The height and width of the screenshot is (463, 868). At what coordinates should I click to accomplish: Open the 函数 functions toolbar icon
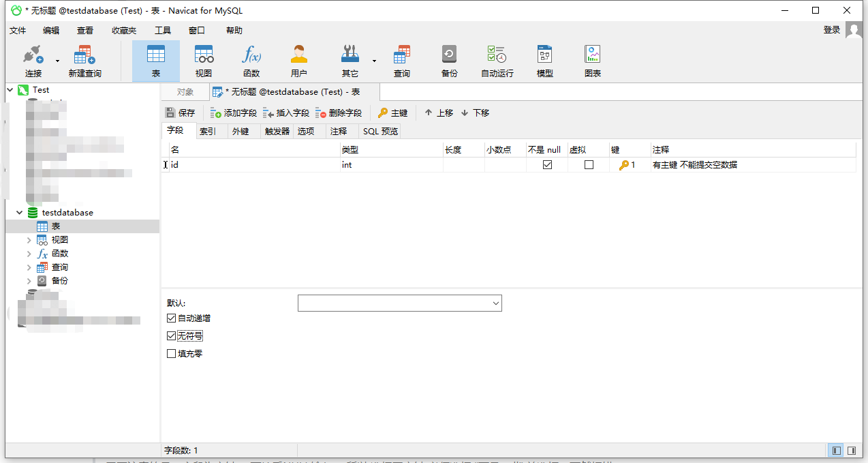point(251,61)
